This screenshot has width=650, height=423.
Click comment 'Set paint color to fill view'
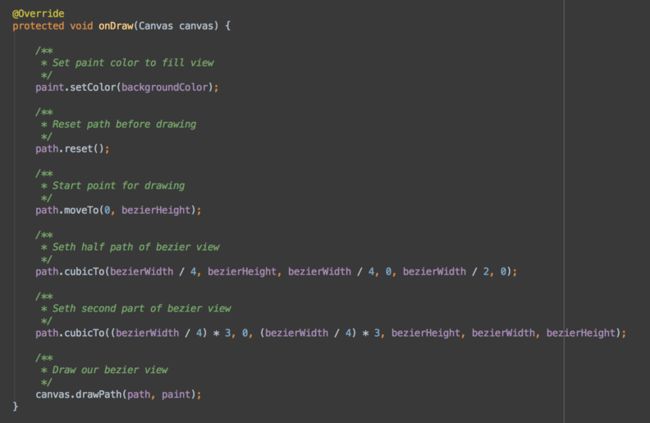(133, 63)
